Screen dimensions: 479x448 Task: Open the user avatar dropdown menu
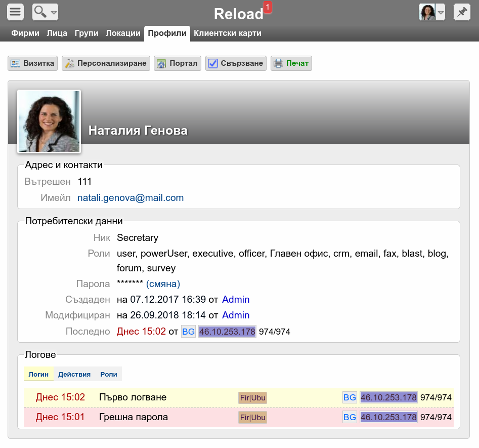click(x=431, y=12)
